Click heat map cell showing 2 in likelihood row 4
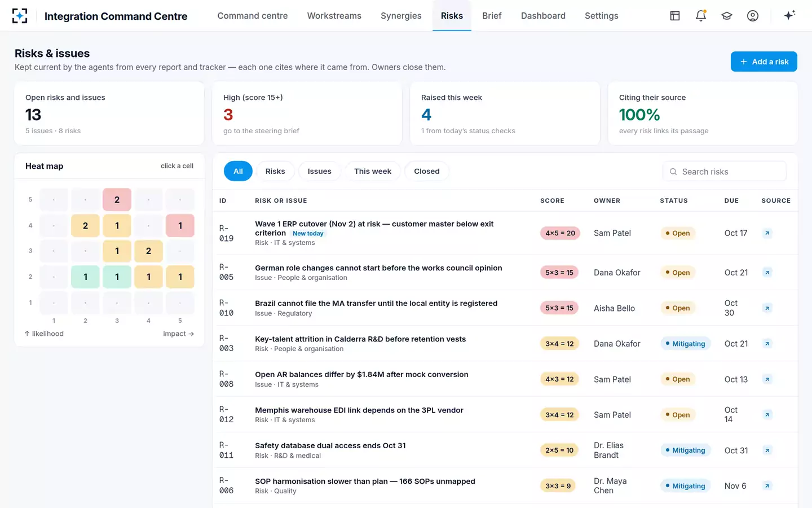 [85, 226]
